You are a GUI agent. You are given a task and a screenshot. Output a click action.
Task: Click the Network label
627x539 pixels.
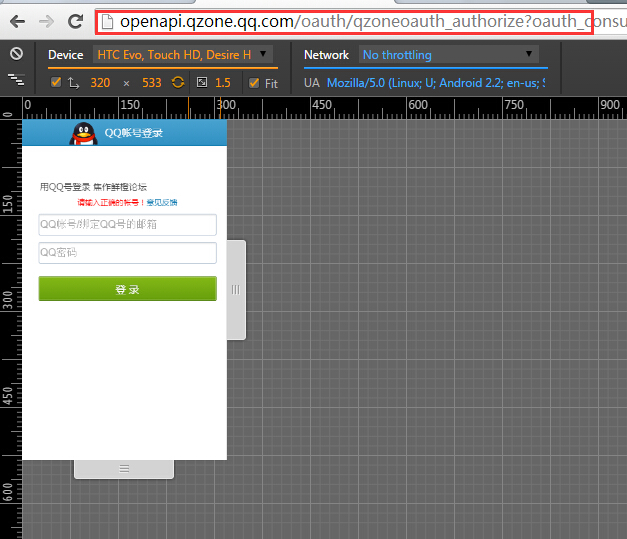click(326, 55)
